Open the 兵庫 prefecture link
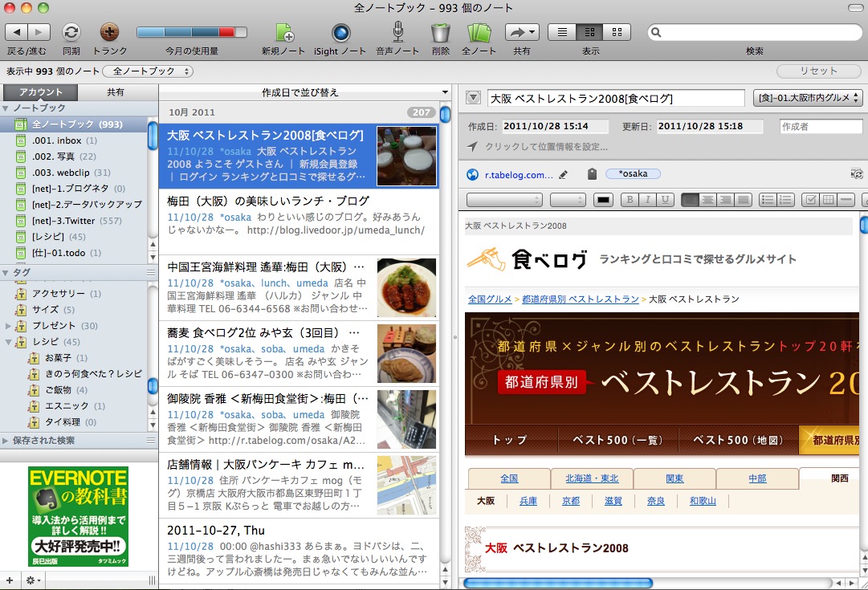 (x=528, y=501)
